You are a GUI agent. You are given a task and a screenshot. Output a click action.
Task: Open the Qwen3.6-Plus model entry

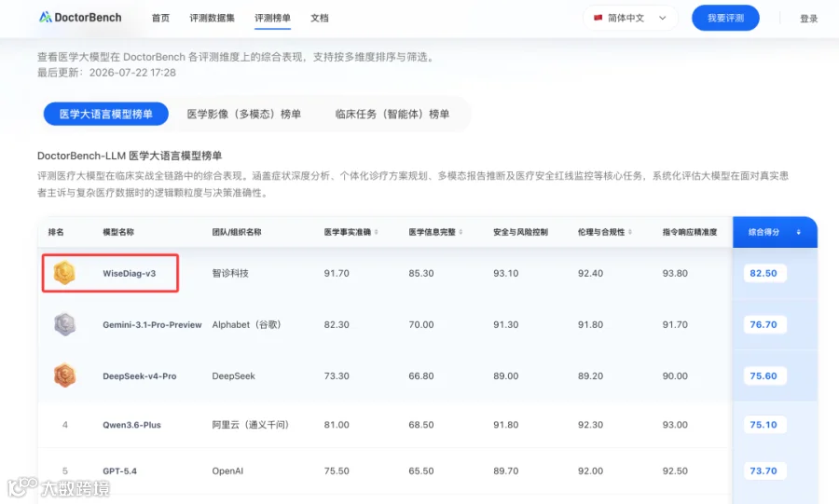(131, 425)
